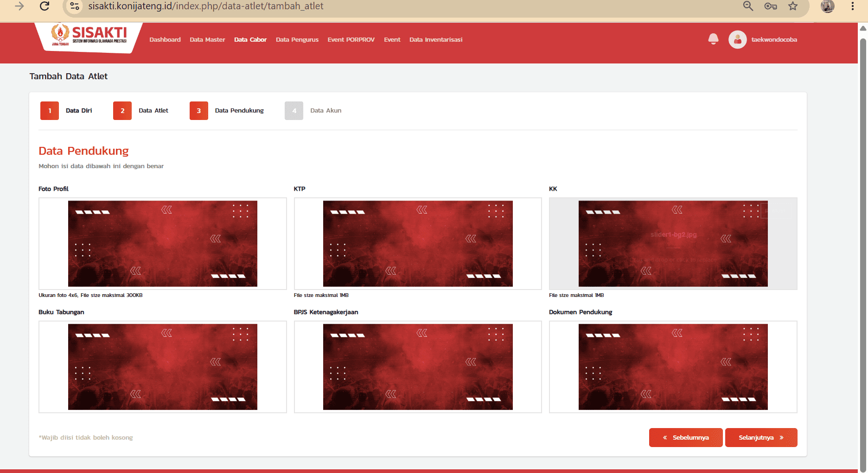Open the Event PORPROV menu
This screenshot has width=868, height=473.
(351, 39)
